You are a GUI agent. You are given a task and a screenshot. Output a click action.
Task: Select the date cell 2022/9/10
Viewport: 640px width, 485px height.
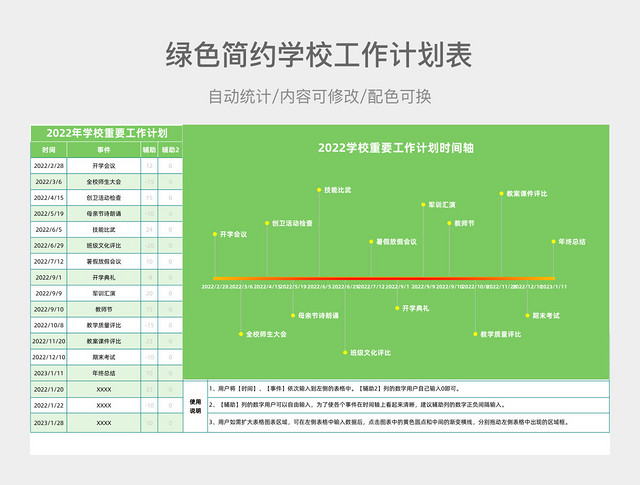49,309
